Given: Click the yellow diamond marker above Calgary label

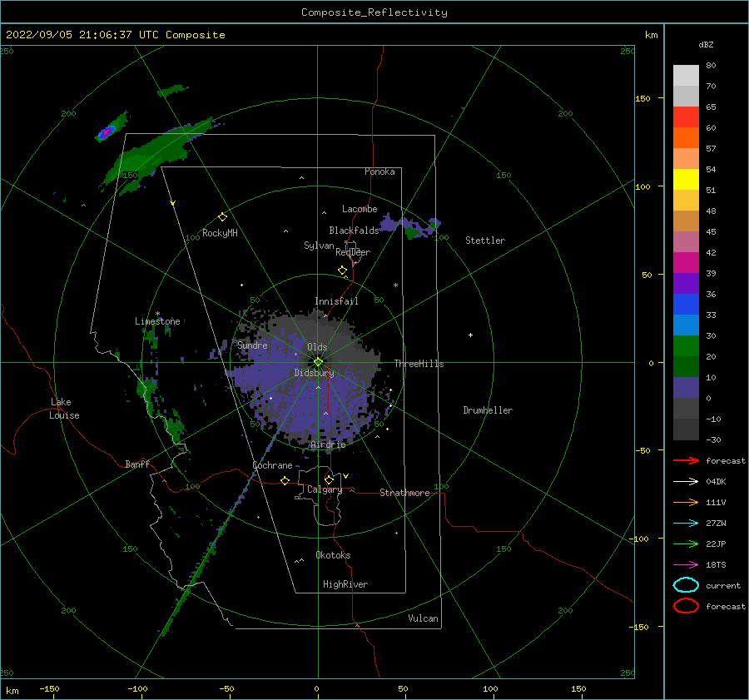Looking at the screenshot, I should click(x=329, y=479).
